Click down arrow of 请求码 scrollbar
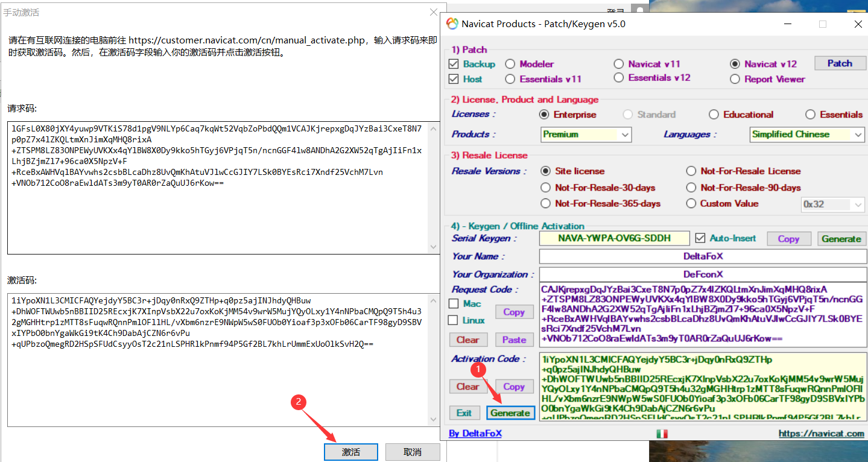The height and width of the screenshot is (462, 868). [434, 247]
